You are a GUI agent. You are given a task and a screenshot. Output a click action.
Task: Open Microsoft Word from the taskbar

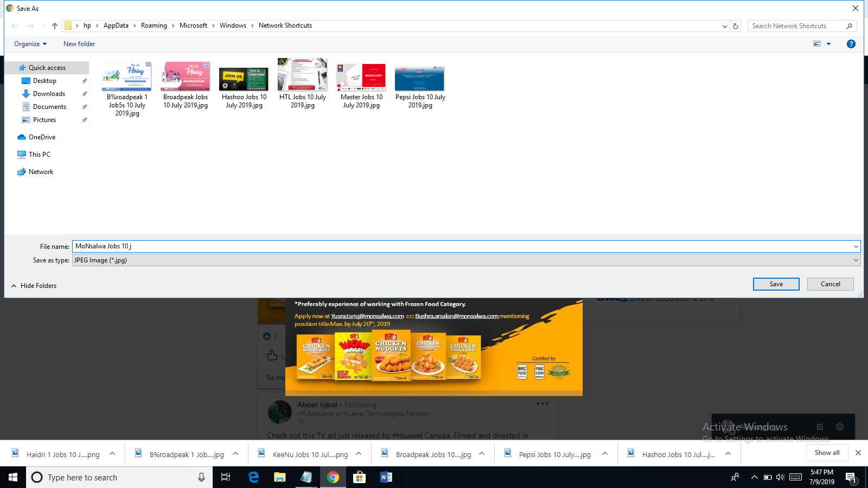point(386,477)
